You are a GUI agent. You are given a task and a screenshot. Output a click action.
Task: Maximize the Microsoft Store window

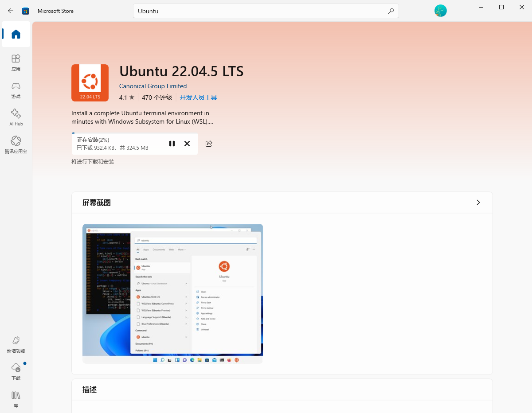click(501, 7)
